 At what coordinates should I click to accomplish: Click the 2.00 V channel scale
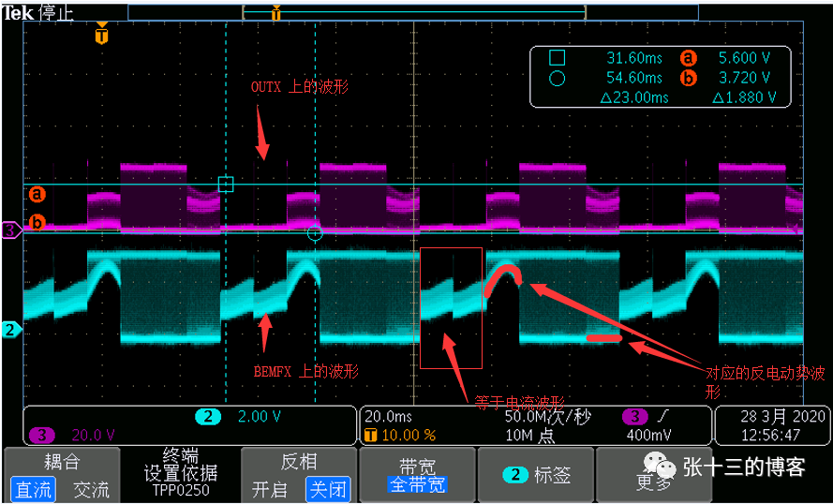tap(260, 417)
